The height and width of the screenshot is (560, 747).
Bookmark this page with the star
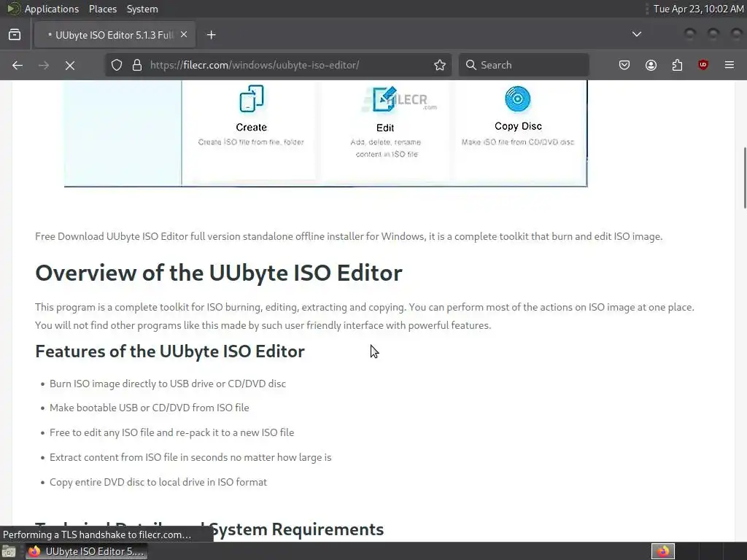[440, 65]
